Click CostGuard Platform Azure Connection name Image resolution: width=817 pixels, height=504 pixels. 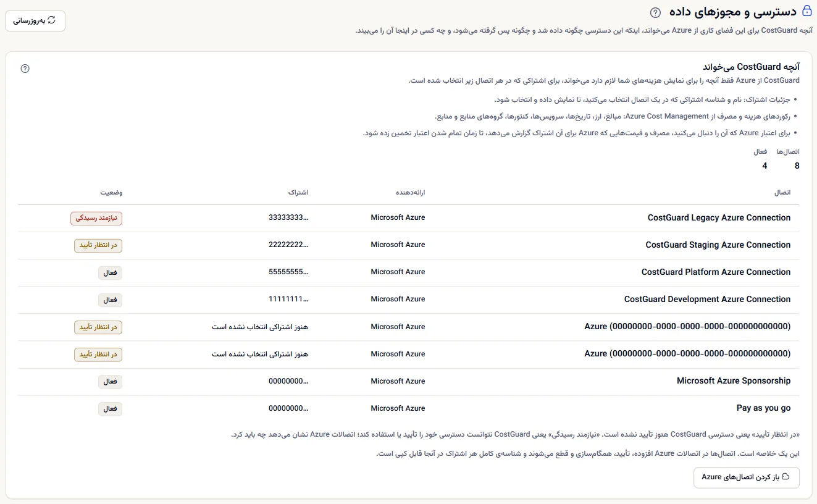[x=716, y=272]
